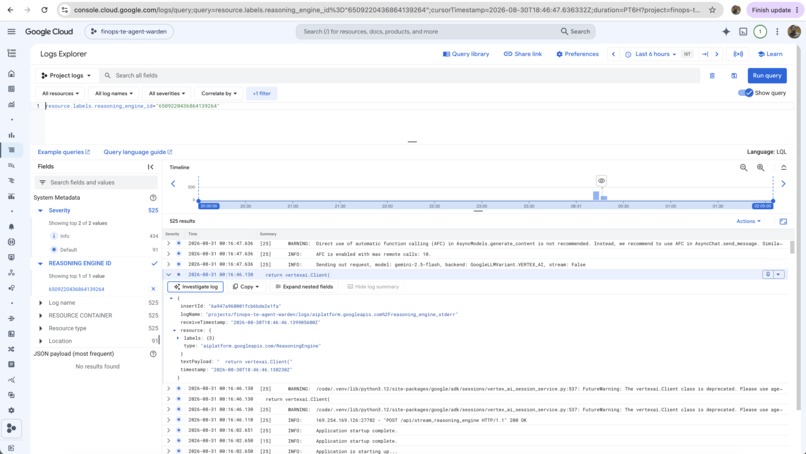Zoom out the timeline magnifier
The height and width of the screenshot is (454, 806).
point(743,168)
